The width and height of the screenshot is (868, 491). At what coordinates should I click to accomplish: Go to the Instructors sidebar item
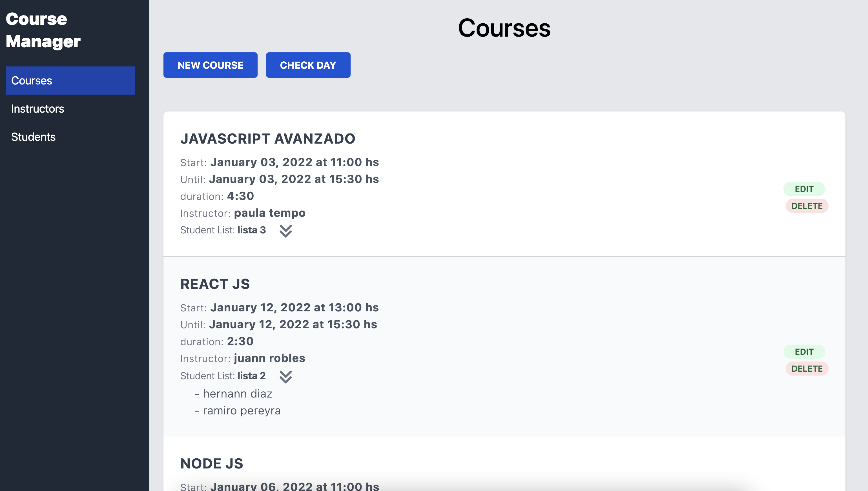[70, 109]
